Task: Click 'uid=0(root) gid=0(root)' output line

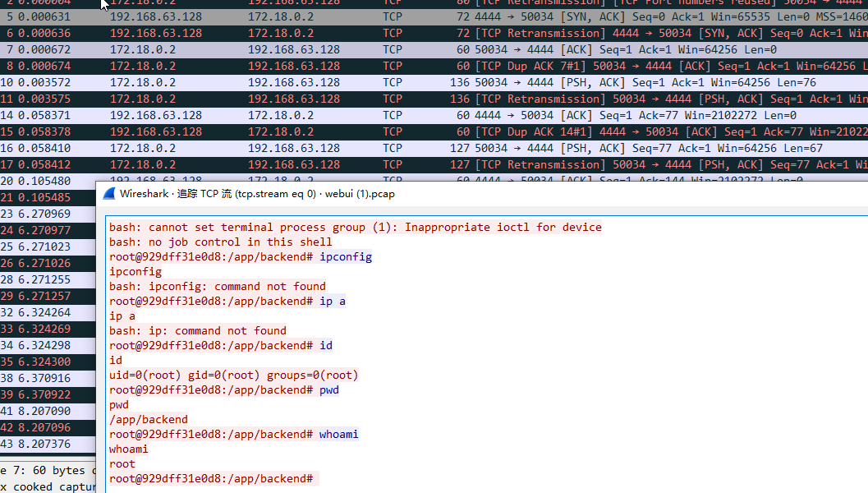Action: (x=233, y=375)
